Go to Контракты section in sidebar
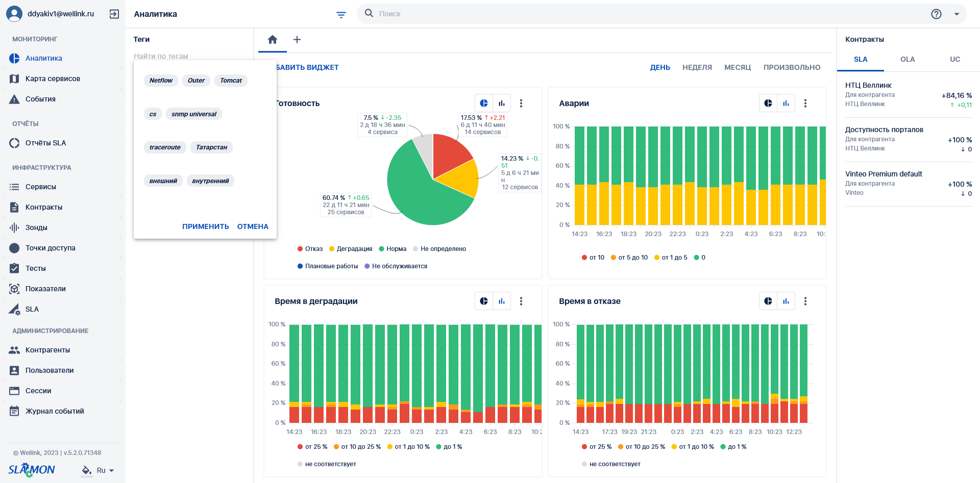This screenshot has width=980, height=483. pos(62,207)
